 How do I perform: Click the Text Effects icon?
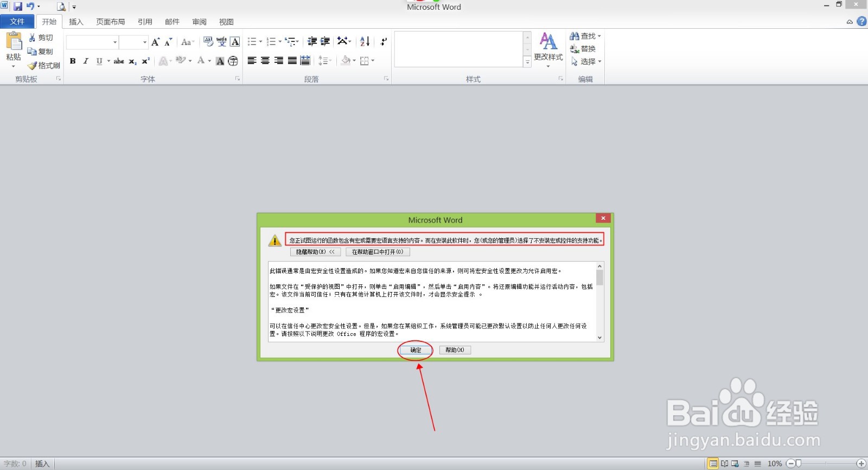pos(163,61)
